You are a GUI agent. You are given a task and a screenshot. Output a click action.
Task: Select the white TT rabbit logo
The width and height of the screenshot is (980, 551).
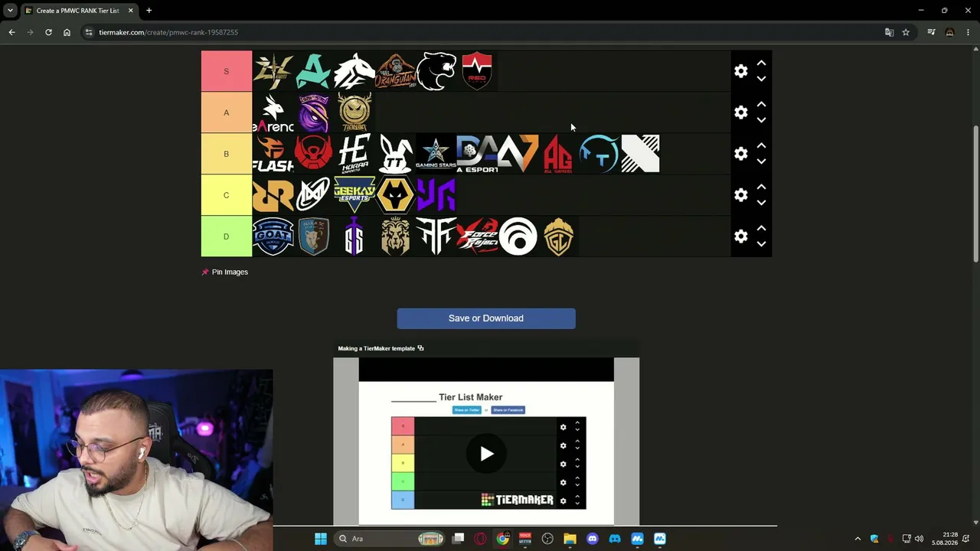(x=396, y=154)
